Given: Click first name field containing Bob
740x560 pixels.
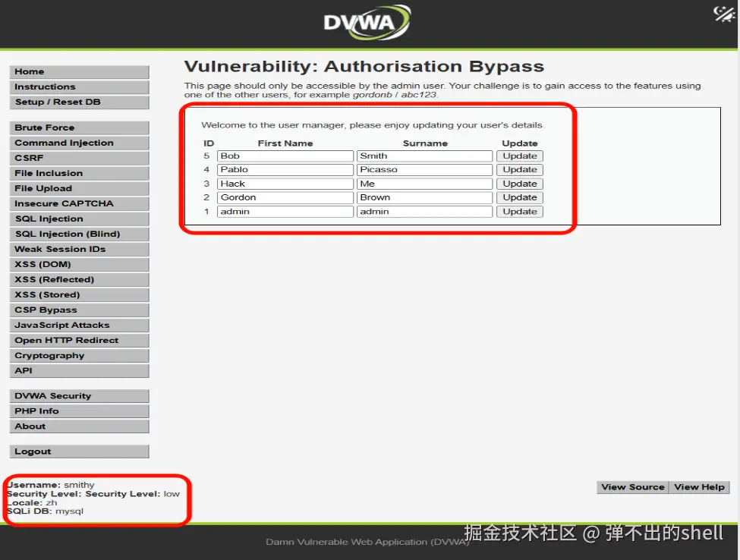Looking at the screenshot, I should pos(285,156).
